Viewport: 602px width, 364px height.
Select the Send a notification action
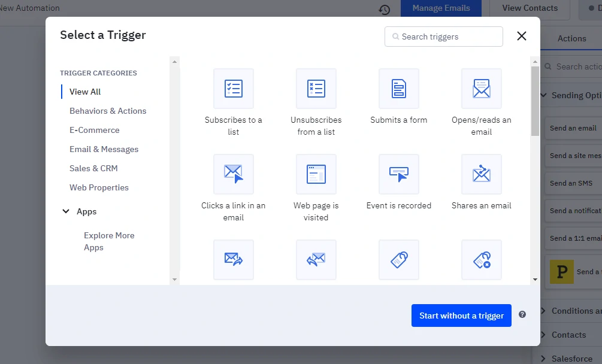click(574, 211)
